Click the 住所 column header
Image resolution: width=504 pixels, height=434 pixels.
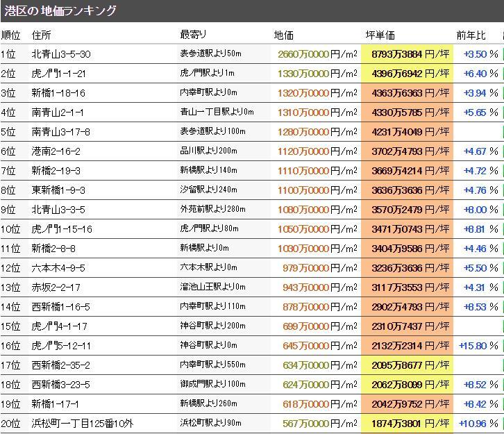42,35
